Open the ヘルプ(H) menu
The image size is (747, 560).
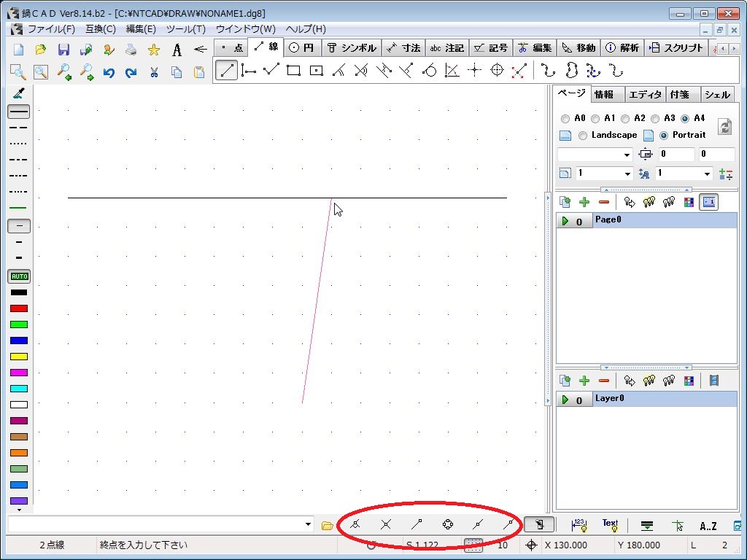pos(306,29)
